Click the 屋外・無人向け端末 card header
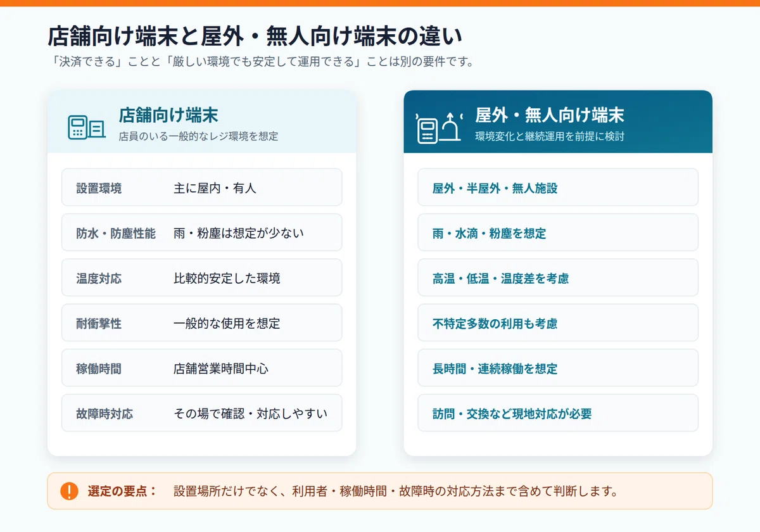760x532 pixels. (x=558, y=122)
